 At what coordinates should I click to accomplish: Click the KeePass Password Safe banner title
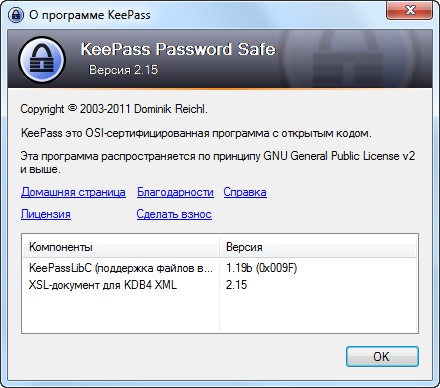(x=178, y=49)
